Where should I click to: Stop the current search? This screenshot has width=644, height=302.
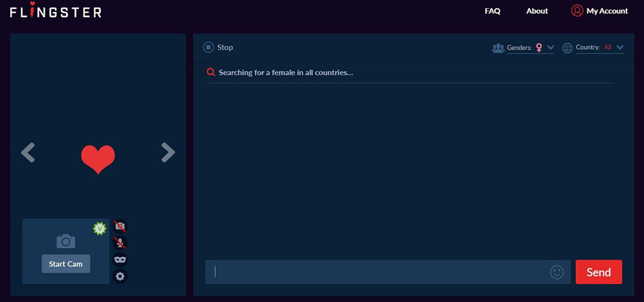click(x=218, y=47)
